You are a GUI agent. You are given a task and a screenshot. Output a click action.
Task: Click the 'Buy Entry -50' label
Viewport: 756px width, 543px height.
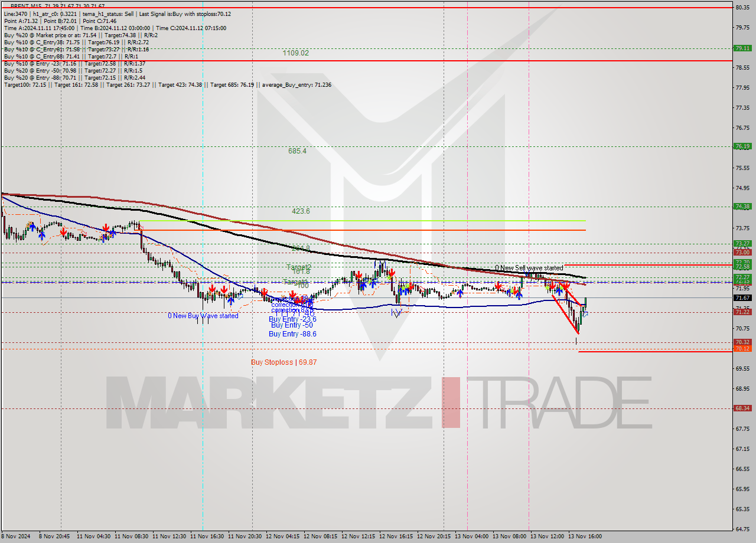click(x=292, y=325)
